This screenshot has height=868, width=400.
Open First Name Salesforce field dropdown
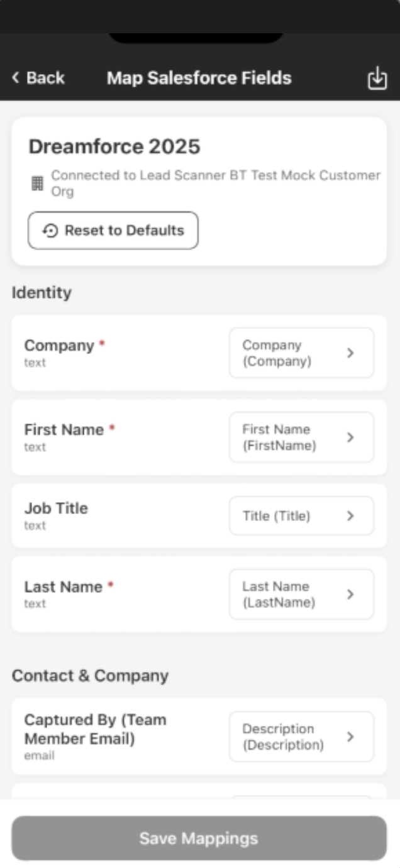(x=301, y=437)
